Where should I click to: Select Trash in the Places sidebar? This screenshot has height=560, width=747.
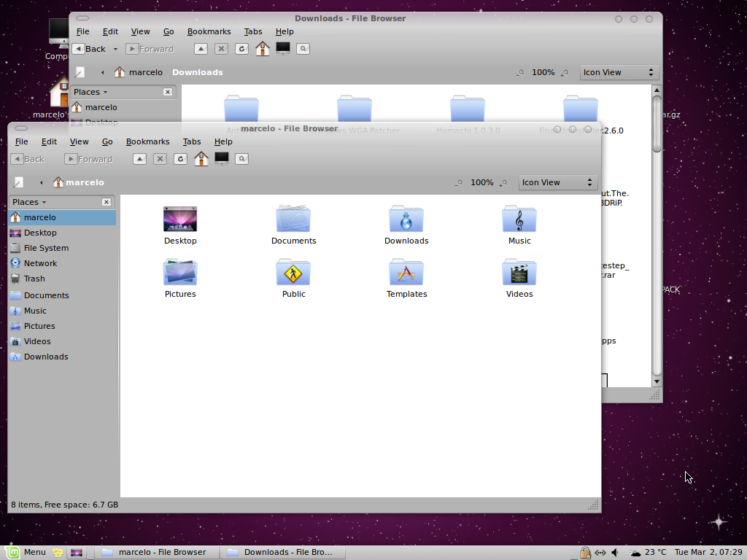click(63, 279)
